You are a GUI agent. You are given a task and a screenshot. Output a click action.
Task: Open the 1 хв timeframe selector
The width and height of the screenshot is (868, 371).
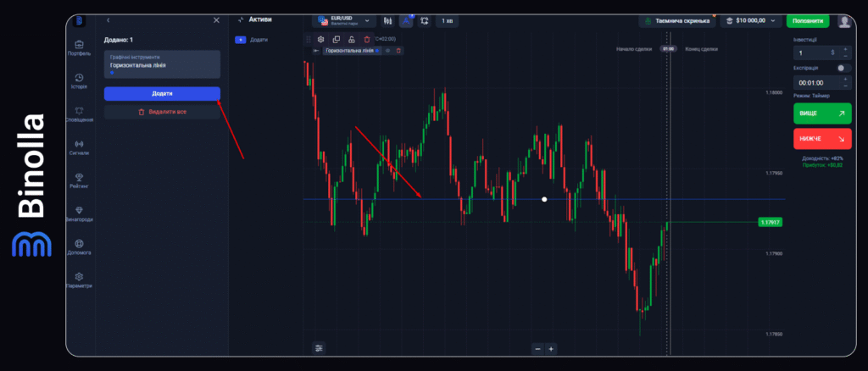pos(448,20)
